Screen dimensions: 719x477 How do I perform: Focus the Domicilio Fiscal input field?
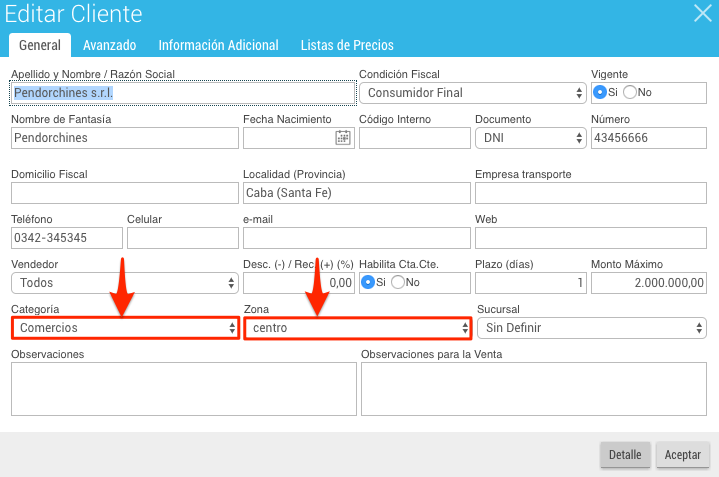click(125, 193)
